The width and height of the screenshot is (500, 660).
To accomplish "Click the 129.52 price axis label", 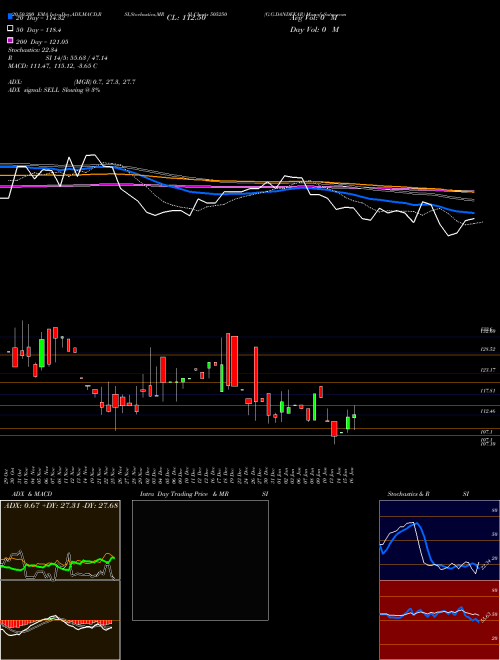I will (488, 349).
